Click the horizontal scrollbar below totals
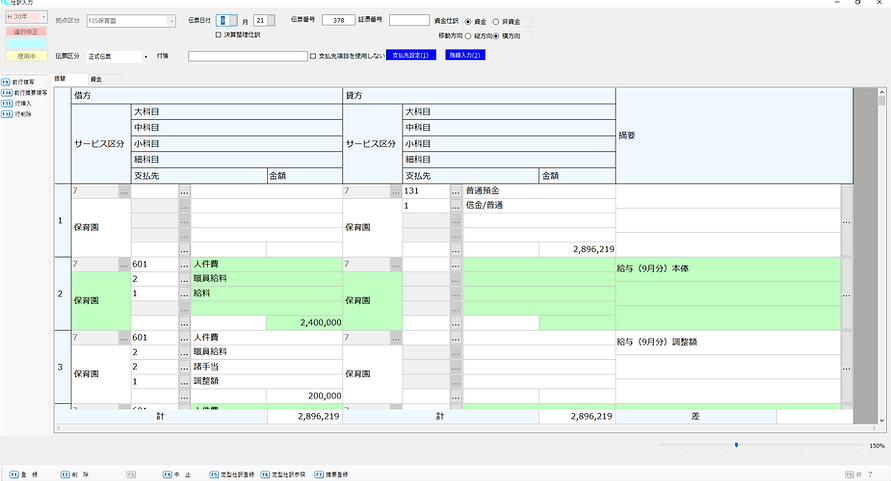This screenshot has height=481, width=891. pyautogui.click(x=466, y=428)
